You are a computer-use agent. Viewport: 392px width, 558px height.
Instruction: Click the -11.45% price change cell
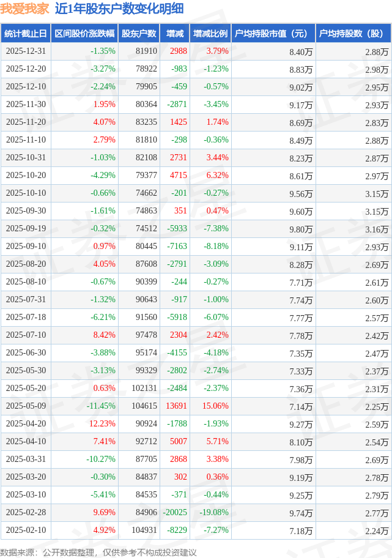[x=100, y=406]
